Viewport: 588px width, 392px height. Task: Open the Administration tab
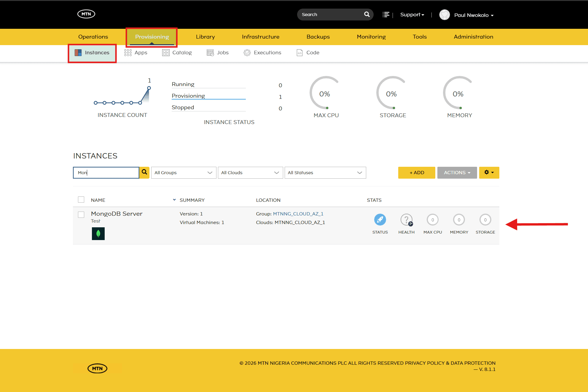pyautogui.click(x=474, y=37)
